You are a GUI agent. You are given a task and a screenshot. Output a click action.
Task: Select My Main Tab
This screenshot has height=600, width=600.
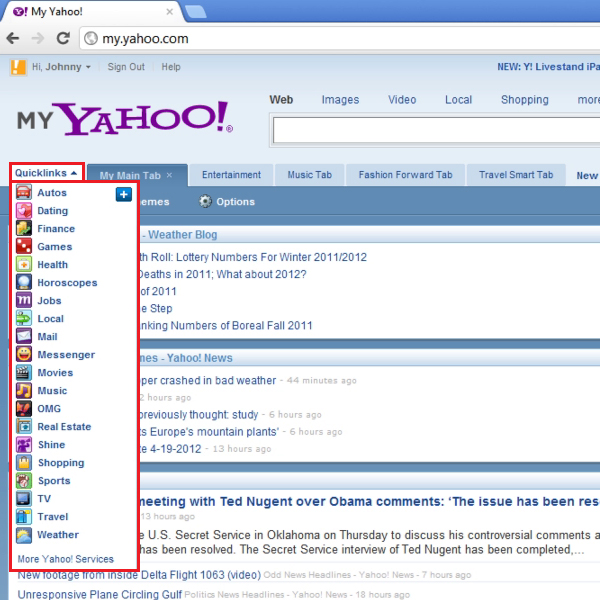[x=130, y=176]
